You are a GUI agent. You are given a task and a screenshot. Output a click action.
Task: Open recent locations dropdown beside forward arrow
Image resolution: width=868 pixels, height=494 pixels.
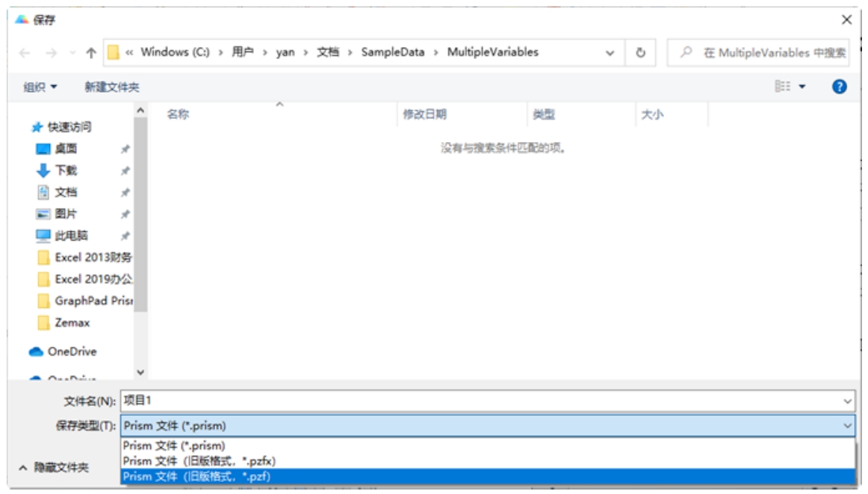tap(72, 53)
